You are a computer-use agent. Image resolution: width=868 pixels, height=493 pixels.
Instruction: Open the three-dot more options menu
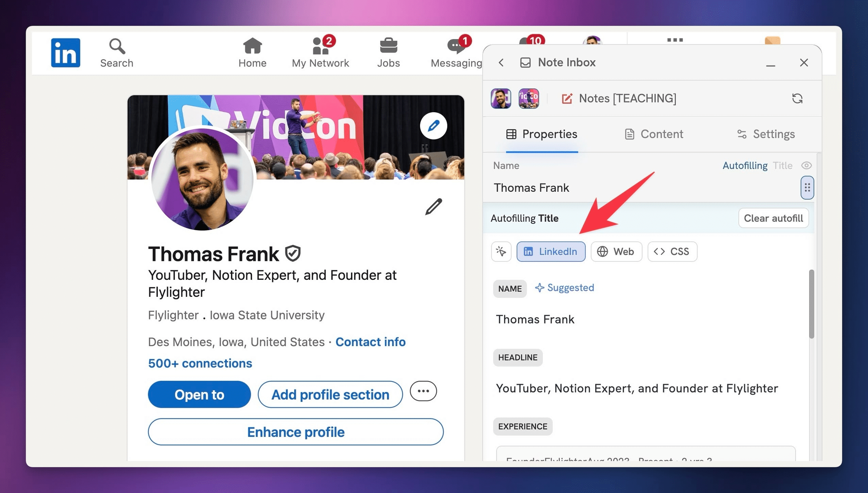(423, 391)
